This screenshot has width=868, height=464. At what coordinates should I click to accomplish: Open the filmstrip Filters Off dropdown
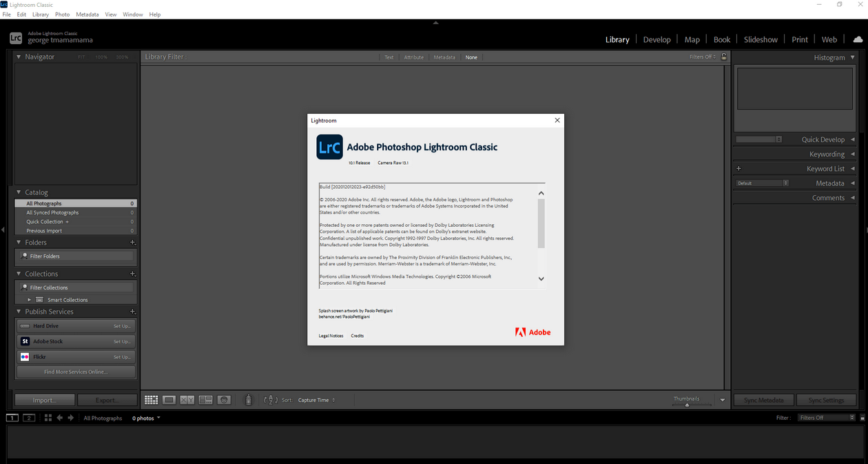point(827,418)
